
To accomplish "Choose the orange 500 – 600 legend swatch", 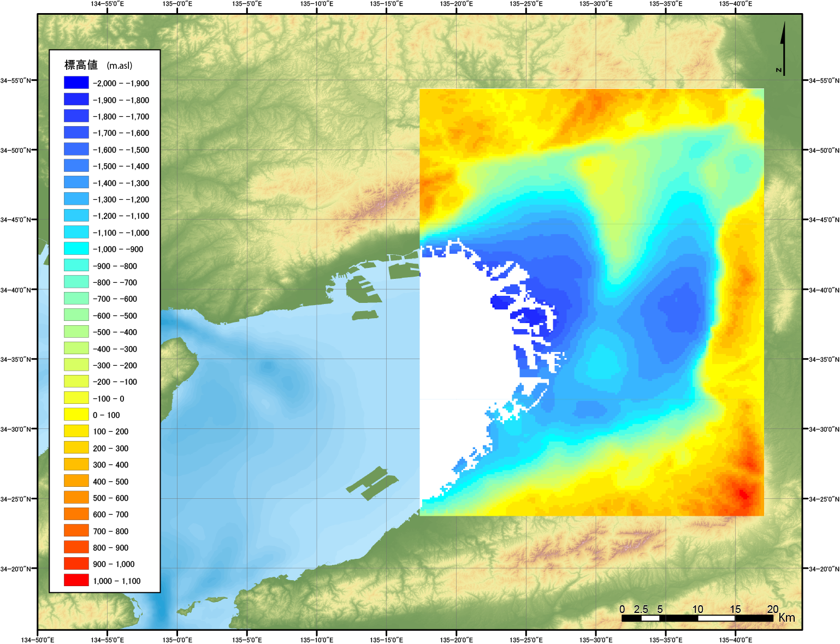I will tap(76, 497).
